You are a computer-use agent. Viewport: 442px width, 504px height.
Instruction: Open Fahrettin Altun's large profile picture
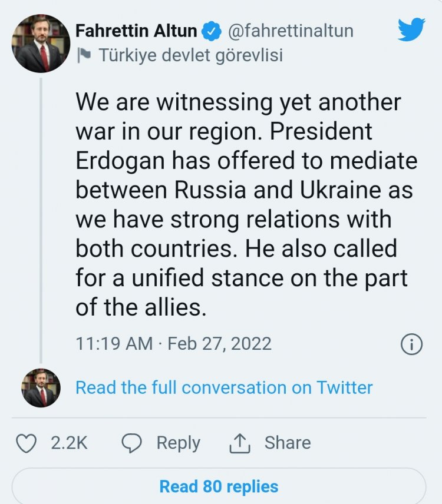point(41,44)
